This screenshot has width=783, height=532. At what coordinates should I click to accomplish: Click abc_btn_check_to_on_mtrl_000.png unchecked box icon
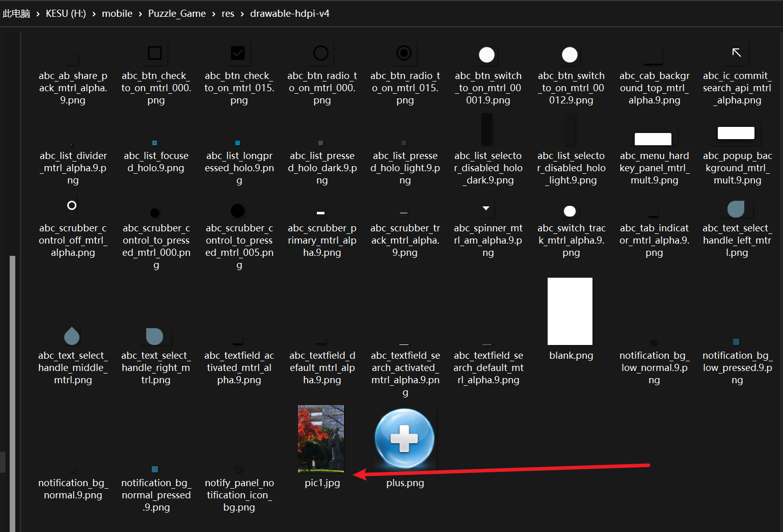point(155,54)
